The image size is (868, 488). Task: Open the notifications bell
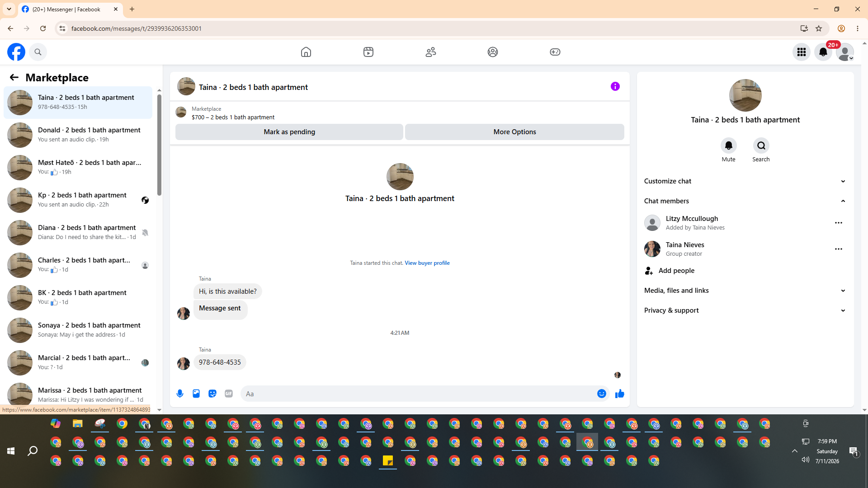[x=823, y=52]
